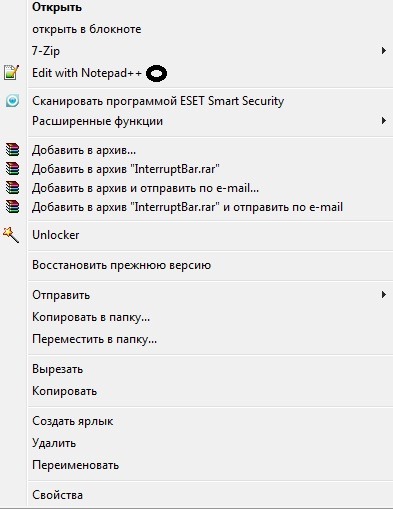Choose 'Переименовать' menu entry
This screenshot has width=393, height=509.
[75, 465]
